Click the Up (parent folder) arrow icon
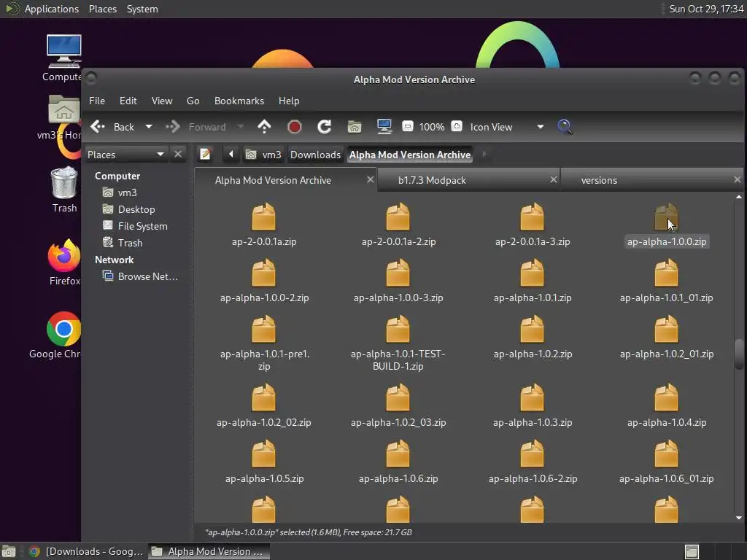This screenshot has height=560, width=747. pyautogui.click(x=264, y=127)
